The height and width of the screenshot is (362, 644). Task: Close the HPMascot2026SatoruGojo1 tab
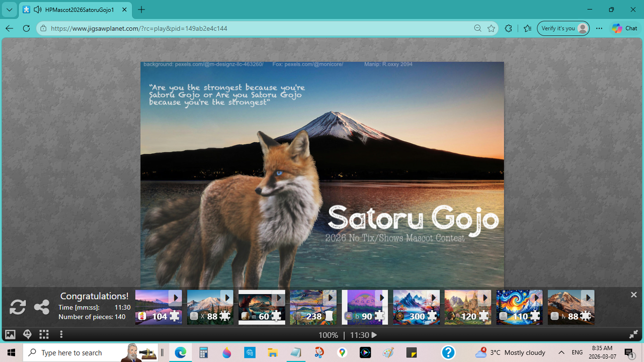click(124, 10)
